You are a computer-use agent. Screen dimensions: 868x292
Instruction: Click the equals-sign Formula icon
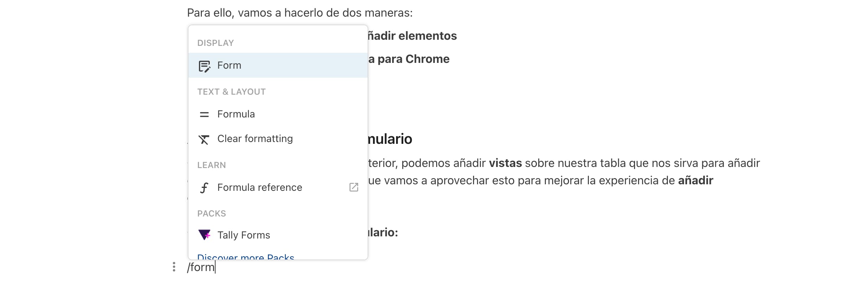pos(204,115)
